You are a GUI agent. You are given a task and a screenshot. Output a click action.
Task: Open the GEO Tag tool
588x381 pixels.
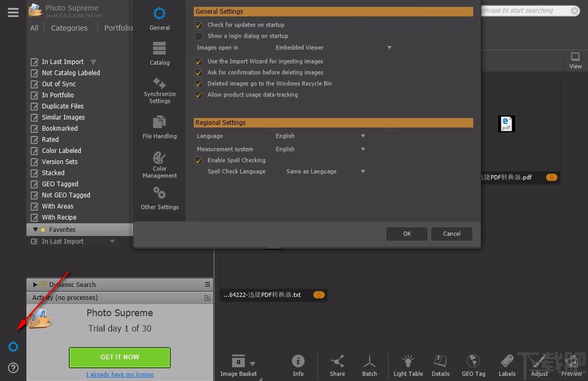(473, 365)
